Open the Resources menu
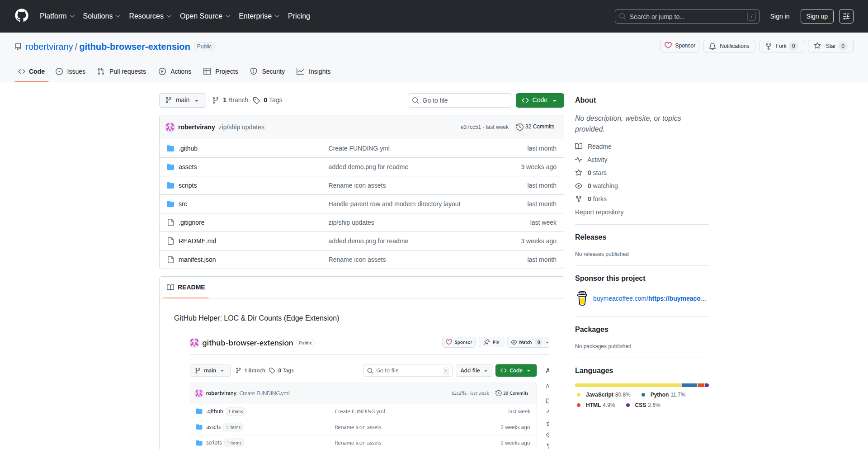Screen dimensions: 868x449 coord(150,16)
